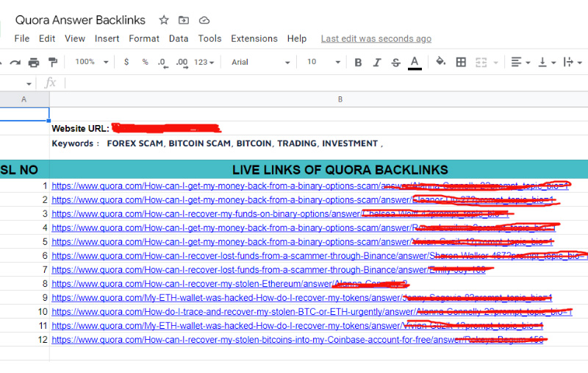Click the Website URL cell
Image resolution: width=588 pixels, height=373 pixels.
pyautogui.click(x=319, y=128)
